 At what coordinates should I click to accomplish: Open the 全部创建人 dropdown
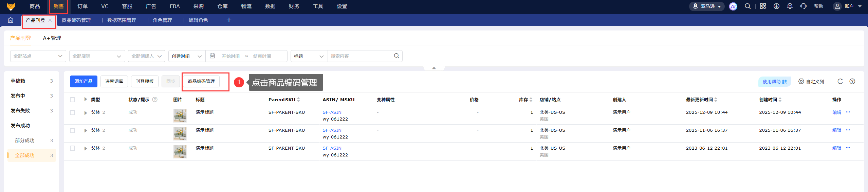coord(147,56)
